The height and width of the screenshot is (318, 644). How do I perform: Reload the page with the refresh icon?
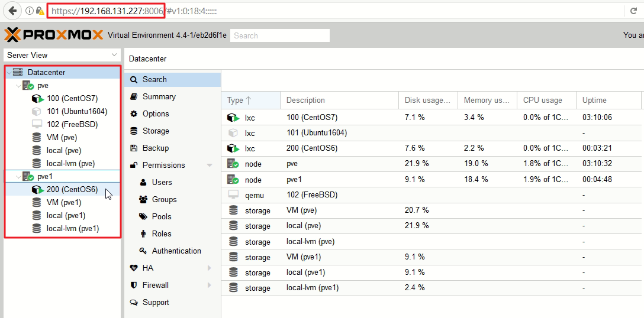point(633,11)
